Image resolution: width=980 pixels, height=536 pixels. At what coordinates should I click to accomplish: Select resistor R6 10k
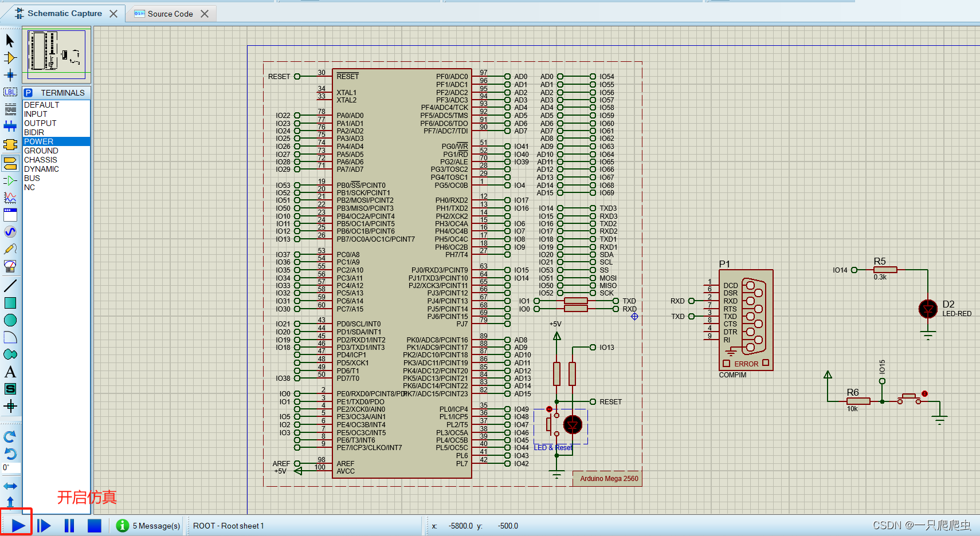(x=858, y=401)
